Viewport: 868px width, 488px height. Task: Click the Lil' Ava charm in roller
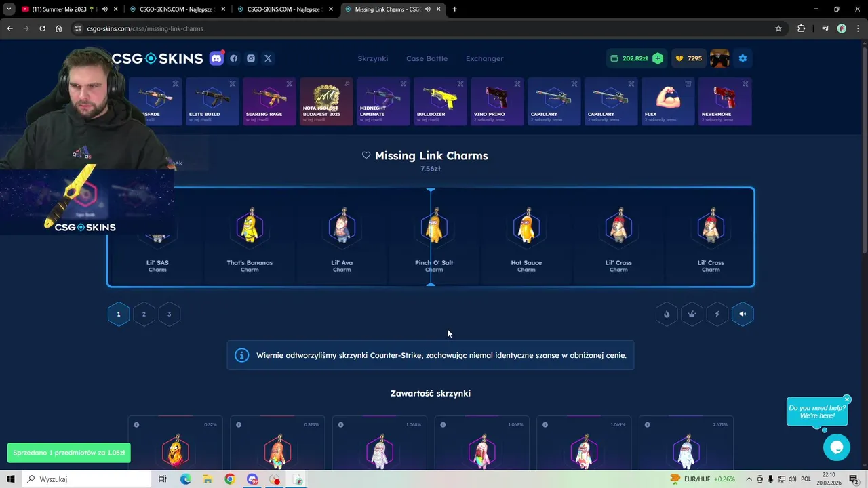342,237
